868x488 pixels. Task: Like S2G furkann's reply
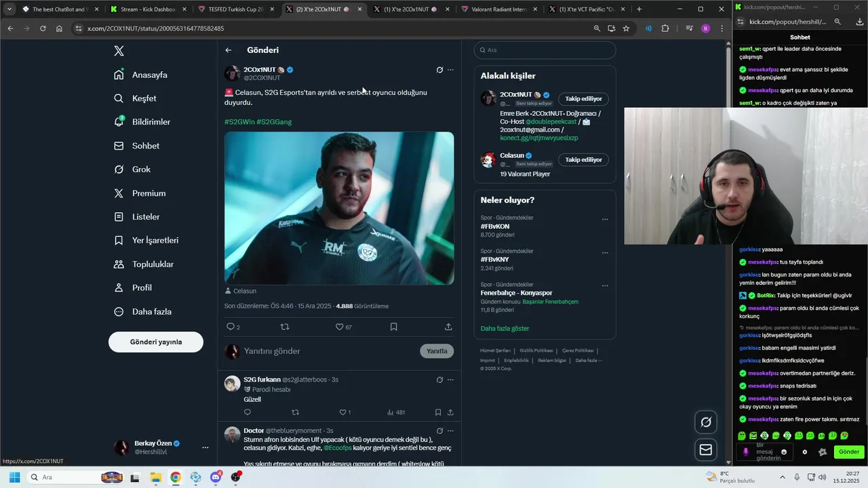(344, 412)
